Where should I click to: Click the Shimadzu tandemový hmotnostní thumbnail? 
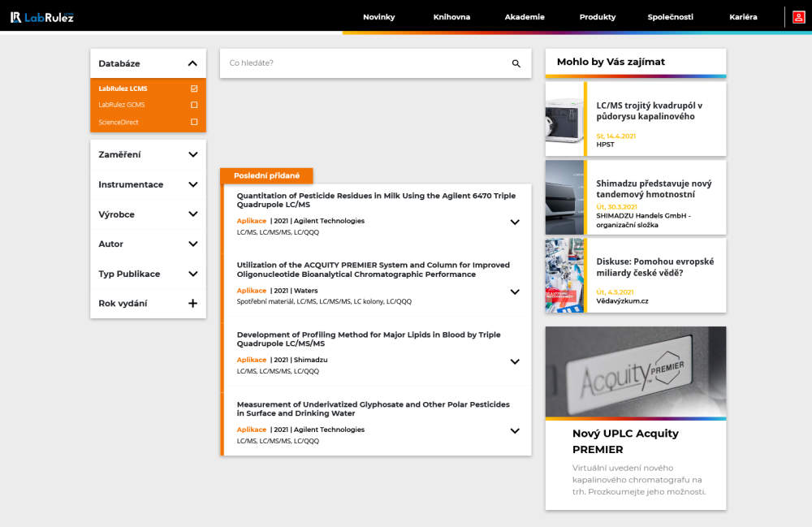pyautogui.click(x=564, y=197)
